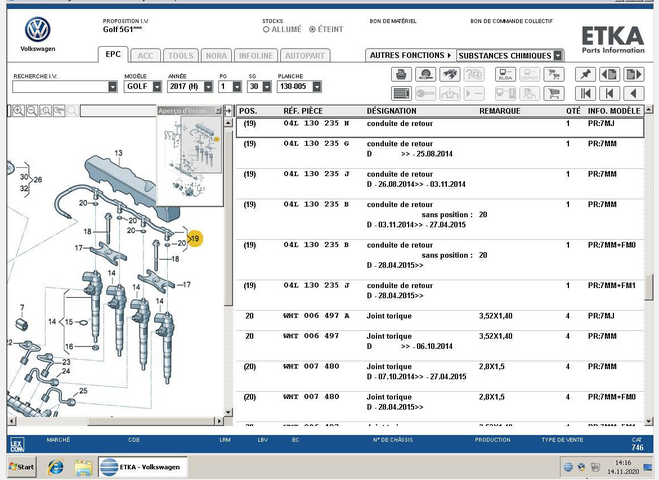This screenshot has width=659, height=480.
Task: Click the parts table scroll-down arrow
Action: click(649, 421)
